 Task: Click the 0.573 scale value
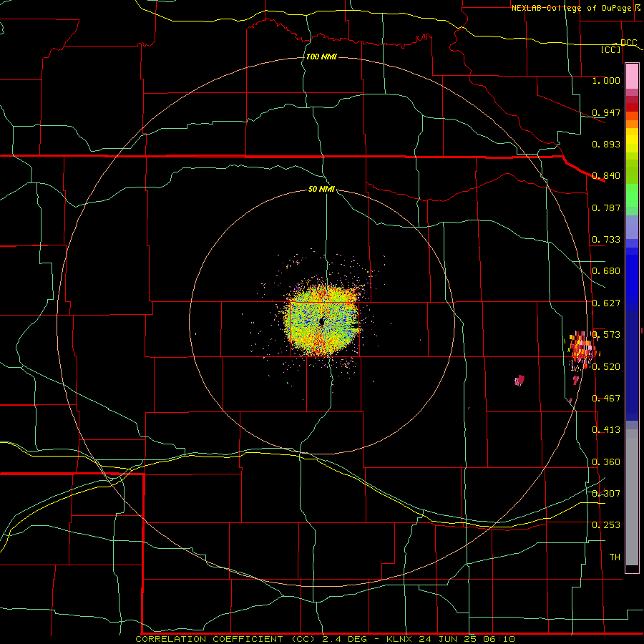tap(606, 335)
